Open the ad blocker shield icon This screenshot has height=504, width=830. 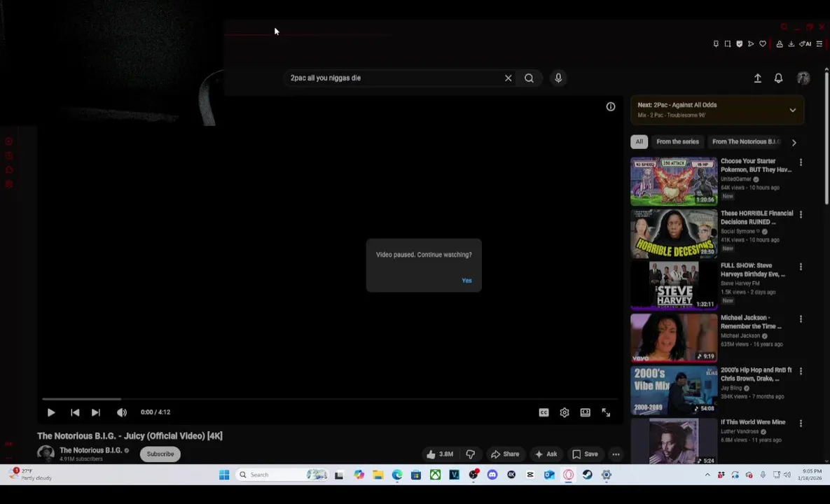(x=739, y=44)
